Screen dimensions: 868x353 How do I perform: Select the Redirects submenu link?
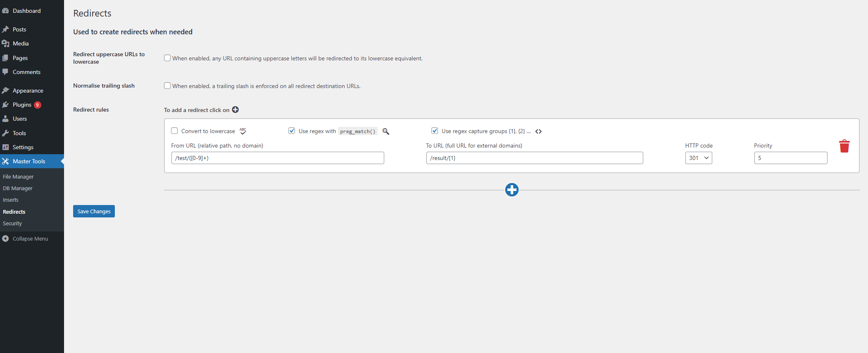coord(14,212)
